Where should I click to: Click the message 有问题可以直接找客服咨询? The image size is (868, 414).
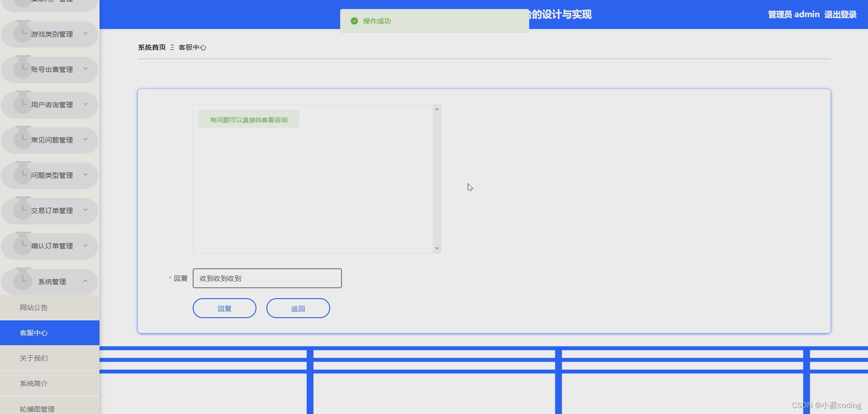coord(249,119)
